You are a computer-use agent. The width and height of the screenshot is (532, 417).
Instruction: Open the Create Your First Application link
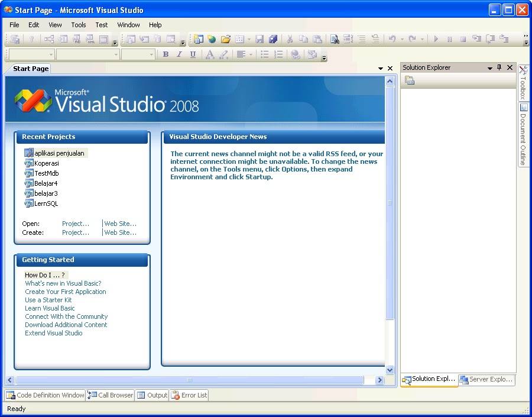(65, 292)
